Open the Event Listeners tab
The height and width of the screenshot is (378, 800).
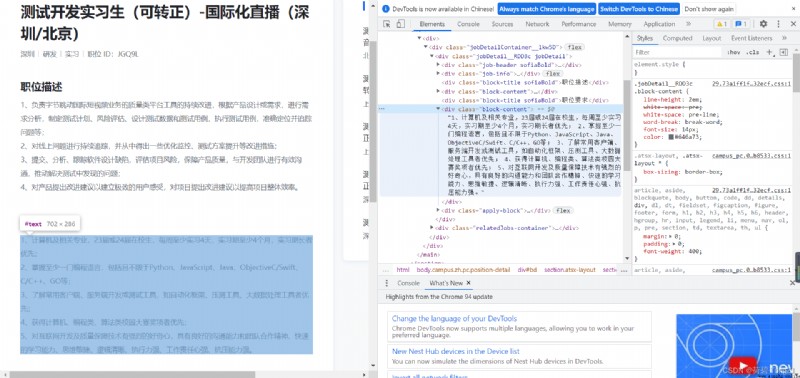(x=752, y=38)
